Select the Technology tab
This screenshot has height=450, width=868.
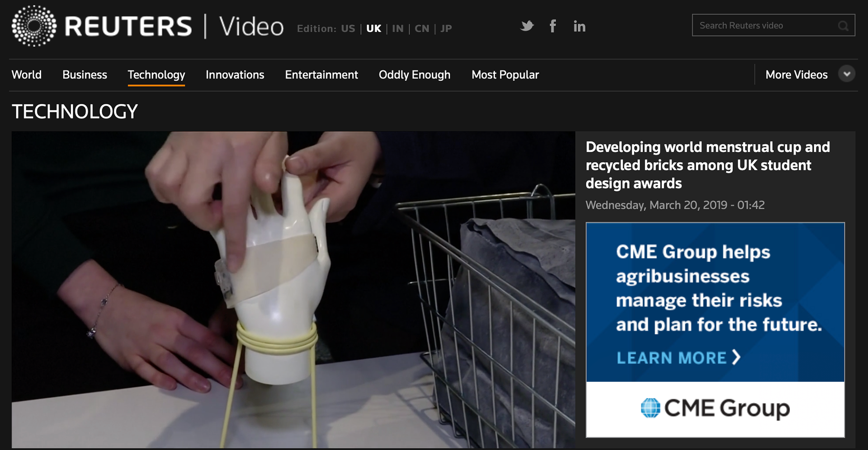[156, 75]
